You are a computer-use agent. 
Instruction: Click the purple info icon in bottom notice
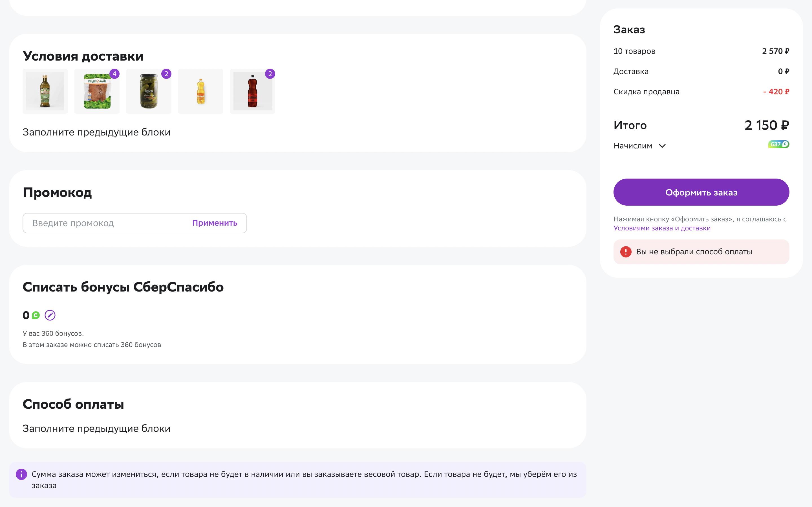coord(21,474)
